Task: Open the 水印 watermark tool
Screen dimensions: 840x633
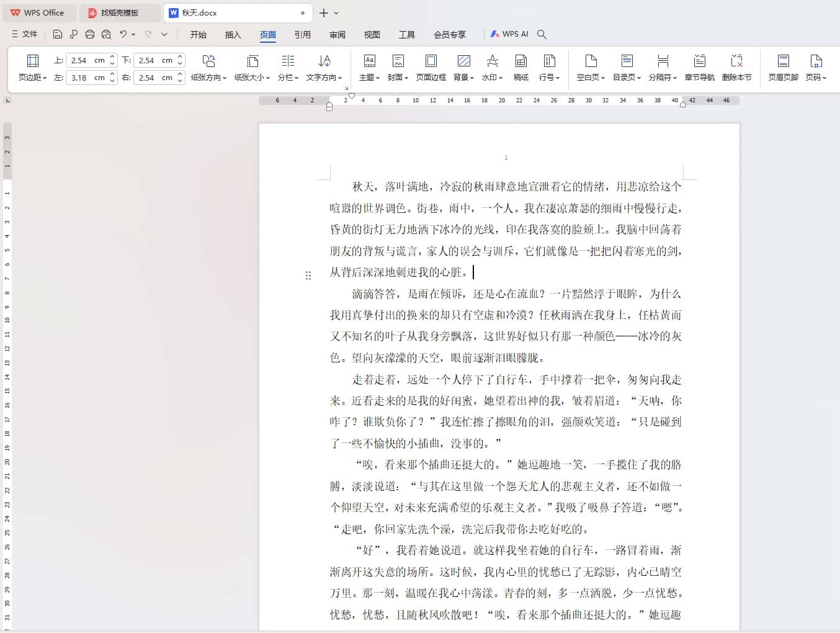Action: [492, 68]
